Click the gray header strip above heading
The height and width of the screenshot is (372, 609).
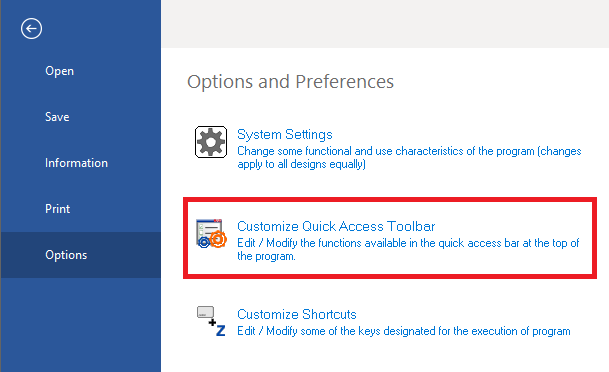pos(385,24)
